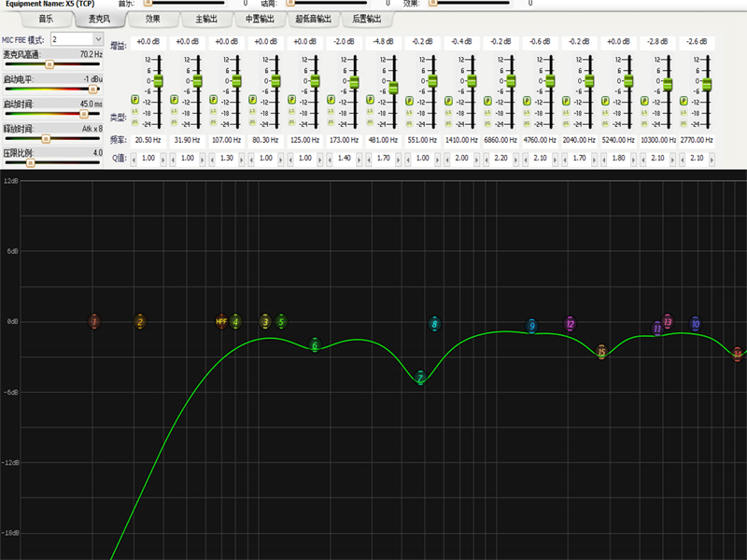Set 2770.00 Hz band to peak (P) type
Image resolution: width=747 pixels, height=560 pixels.
(684, 101)
